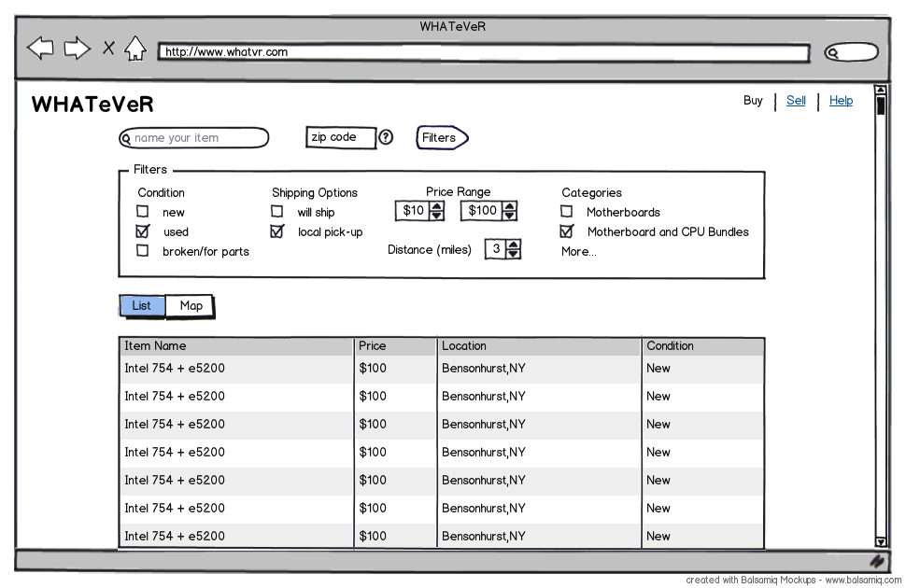Go to the browser home icon
Viewport: 906px width, 588px height.
pyautogui.click(x=135, y=49)
